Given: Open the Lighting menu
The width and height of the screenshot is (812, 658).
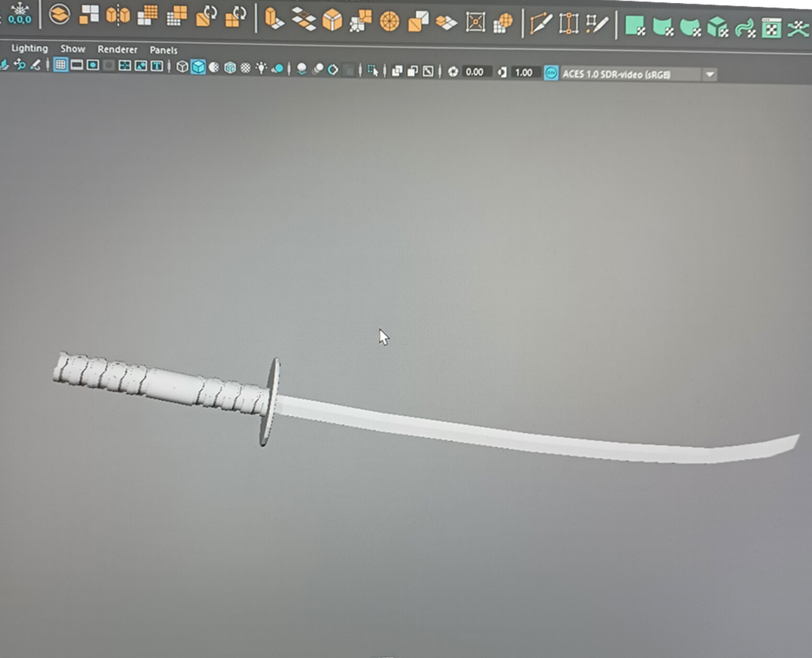Looking at the screenshot, I should (x=29, y=49).
